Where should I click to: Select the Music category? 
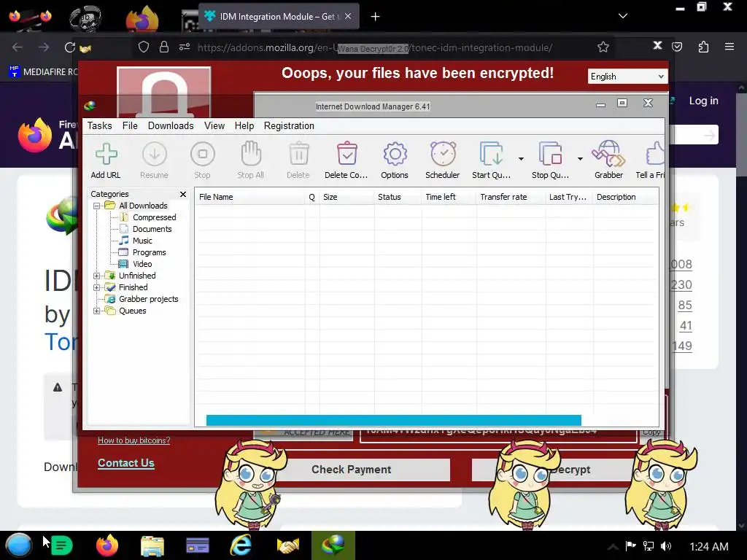(x=142, y=241)
